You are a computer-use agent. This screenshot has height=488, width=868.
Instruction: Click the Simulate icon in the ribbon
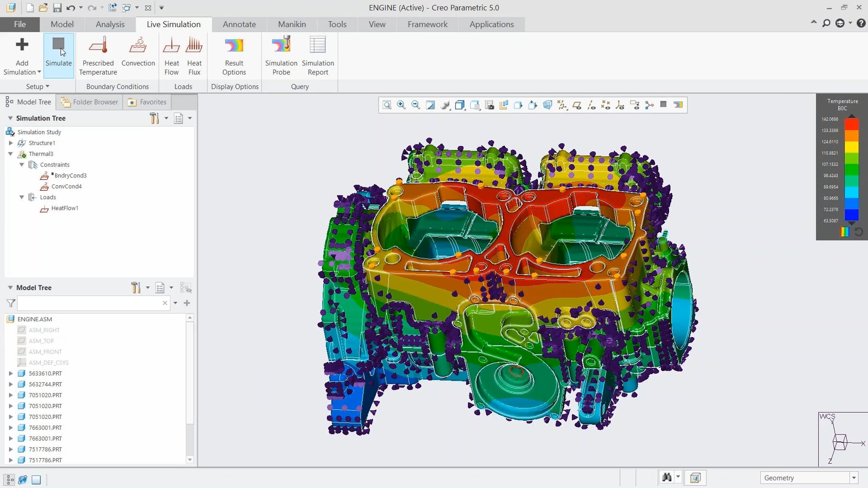click(x=58, y=54)
